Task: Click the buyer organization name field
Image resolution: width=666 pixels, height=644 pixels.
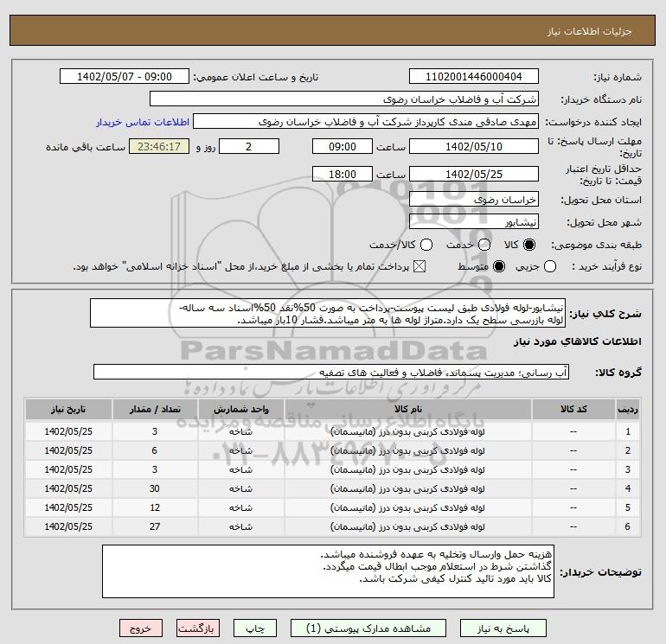Action: click(x=344, y=99)
